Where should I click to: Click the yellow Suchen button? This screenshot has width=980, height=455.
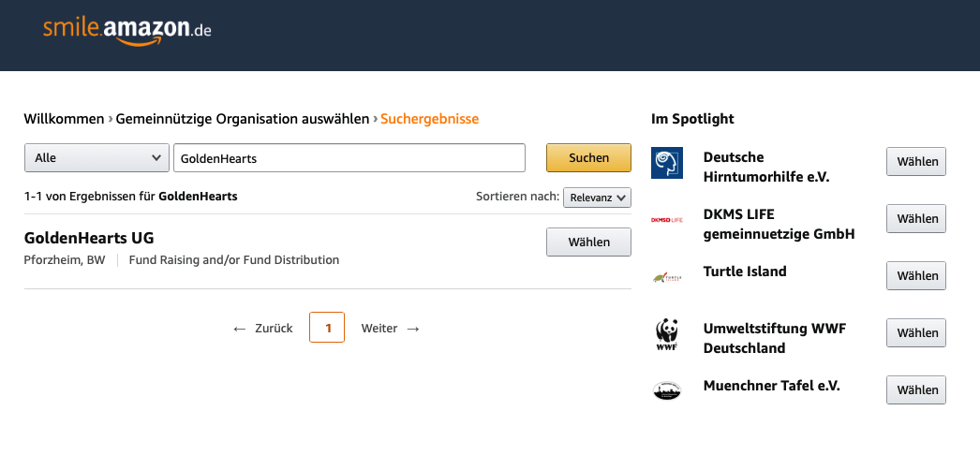pos(588,158)
